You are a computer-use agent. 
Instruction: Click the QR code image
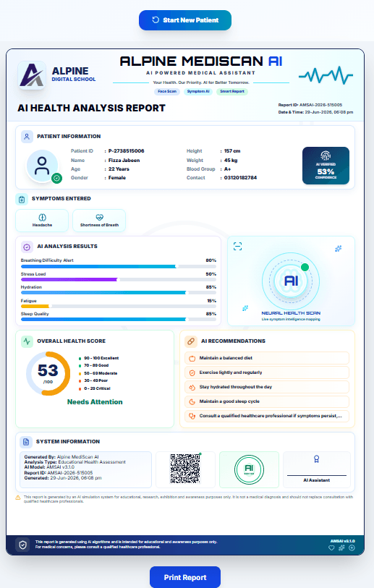click(x=185, y=469)
